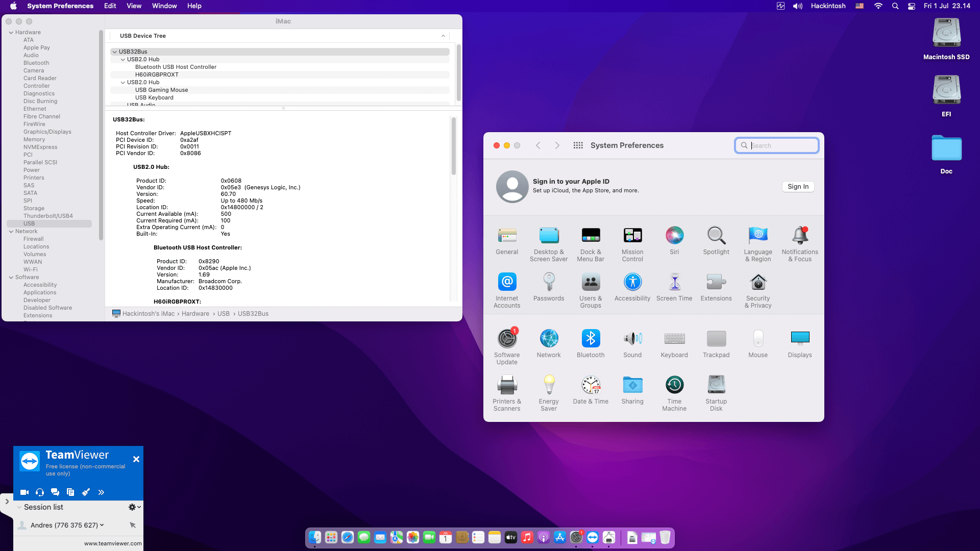
Task: Open Date & Time preferences
Action: click(591, 390)
